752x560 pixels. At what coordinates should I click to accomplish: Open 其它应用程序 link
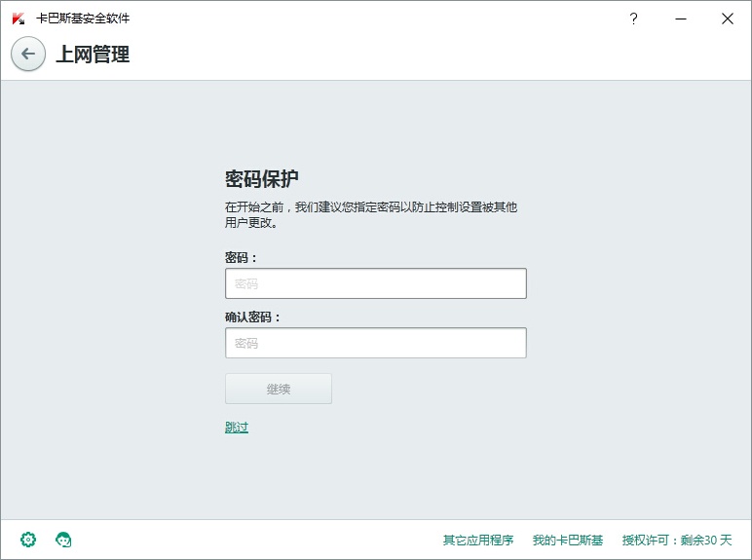point(477,540)
